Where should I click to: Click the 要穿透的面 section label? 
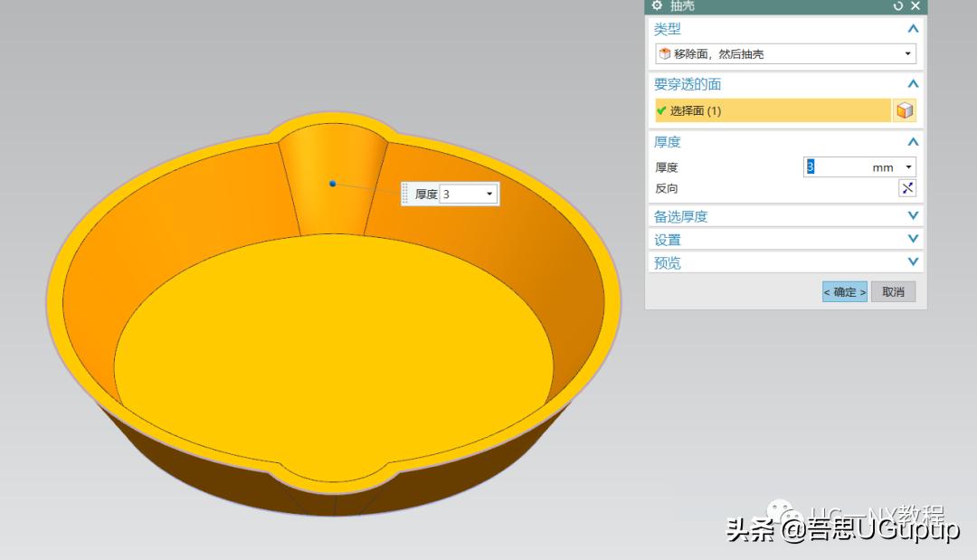click(x=688, y=84)
